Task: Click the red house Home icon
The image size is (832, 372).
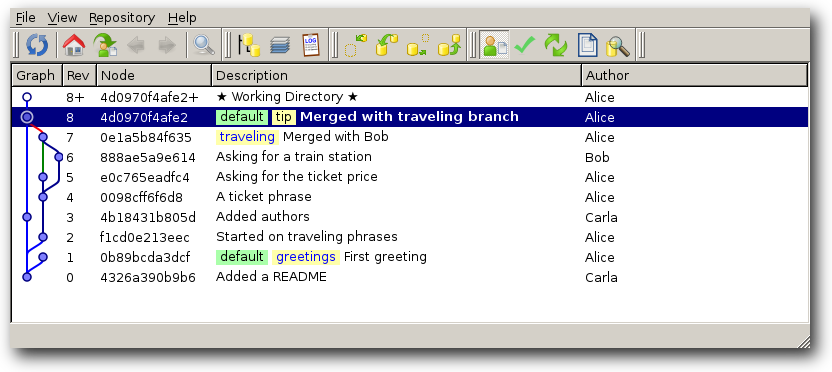Action: pos(74,45)
